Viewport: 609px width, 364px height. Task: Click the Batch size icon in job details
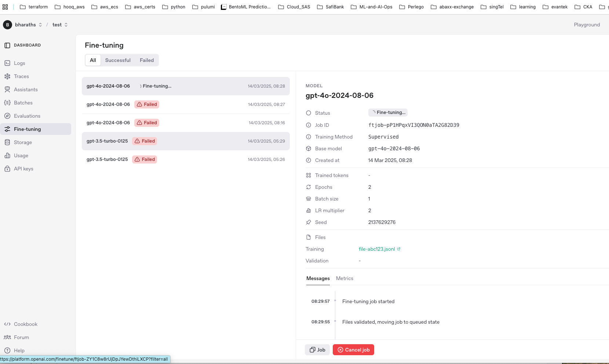click(x=309, y=199)
